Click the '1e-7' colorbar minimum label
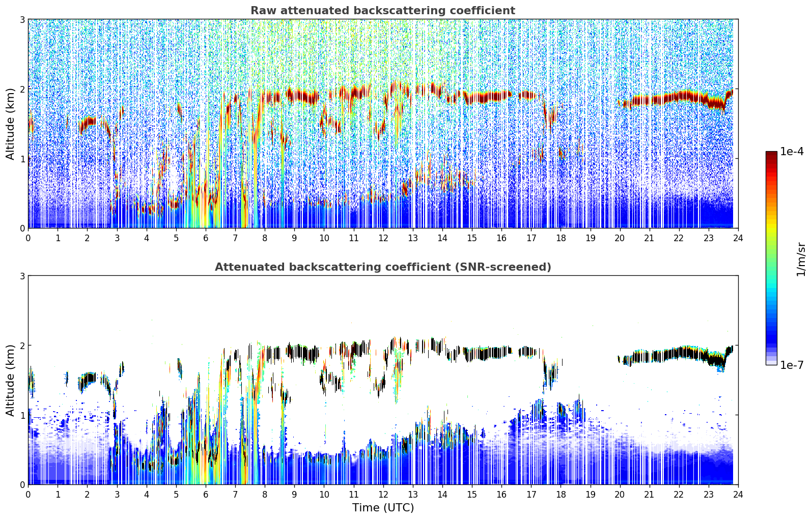 pyautogui.click(x=792, y=365)
